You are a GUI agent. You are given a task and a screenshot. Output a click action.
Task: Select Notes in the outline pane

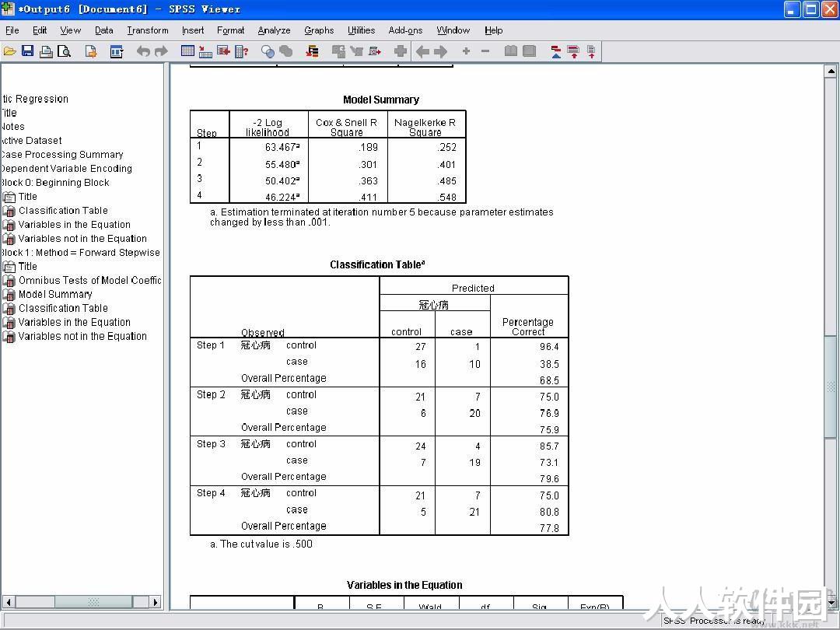point(13,127)
